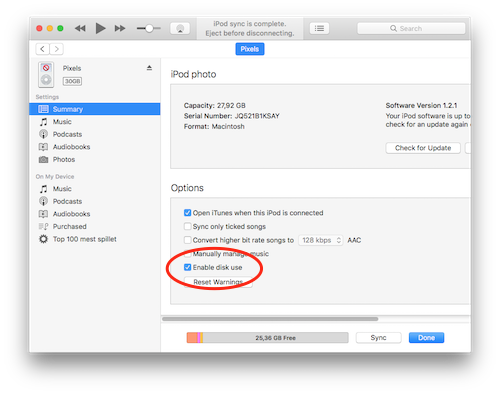This screenshot has height=394, width=500.
Task: Select Podcasts under Settings
Action: click(x=95, y=134)
